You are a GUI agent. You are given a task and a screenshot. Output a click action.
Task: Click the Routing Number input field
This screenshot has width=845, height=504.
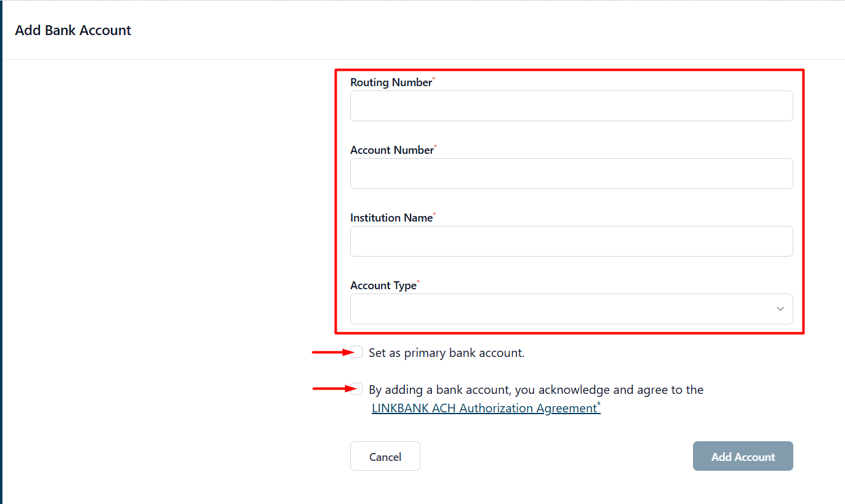(571, 106)
